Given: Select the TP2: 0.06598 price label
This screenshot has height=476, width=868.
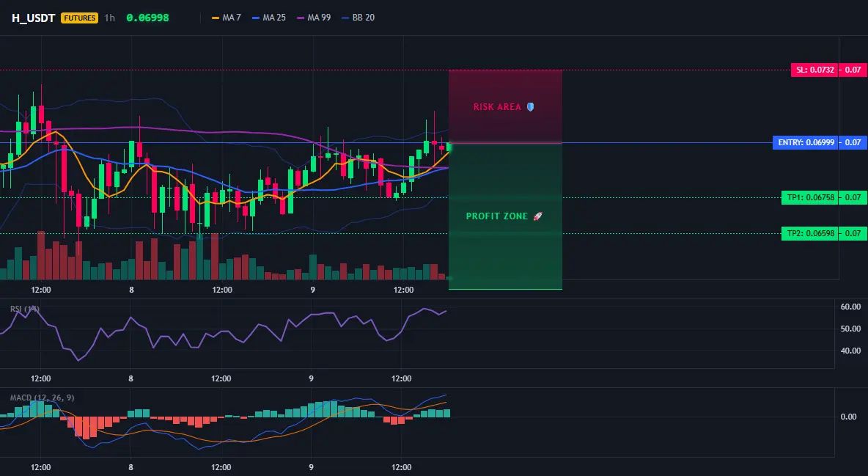Looking at the screenshot, I should click(x=809, y=233).
